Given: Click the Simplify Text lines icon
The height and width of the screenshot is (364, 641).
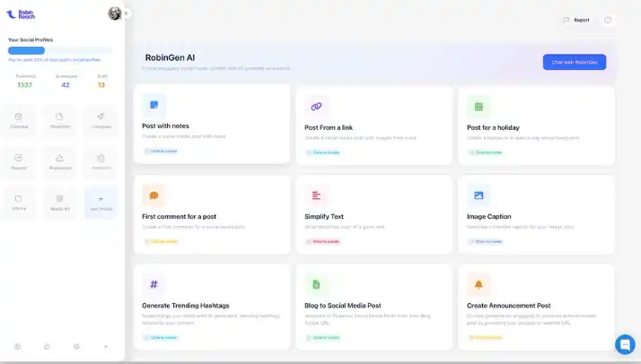Looking at the screenshot, I should (316, 195).
